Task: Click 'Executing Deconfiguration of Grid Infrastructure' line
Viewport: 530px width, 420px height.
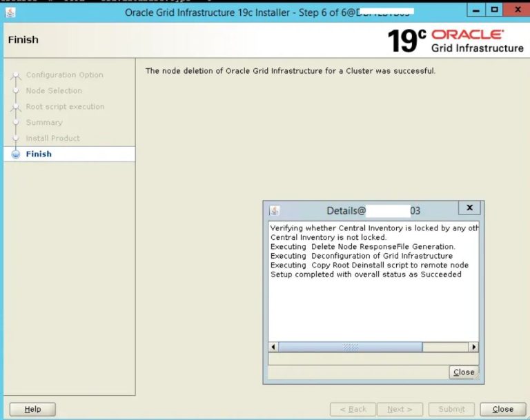Action: point(362,256)
